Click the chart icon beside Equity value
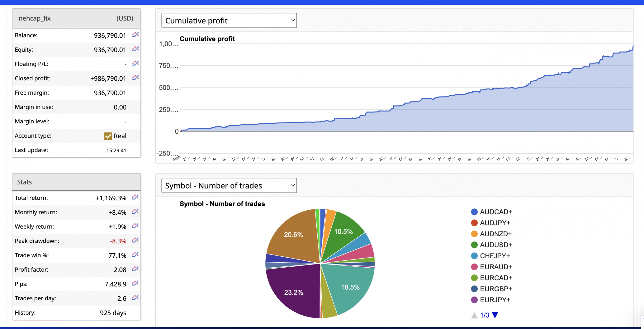The image size is (644, 329). [x=135, y=49]
